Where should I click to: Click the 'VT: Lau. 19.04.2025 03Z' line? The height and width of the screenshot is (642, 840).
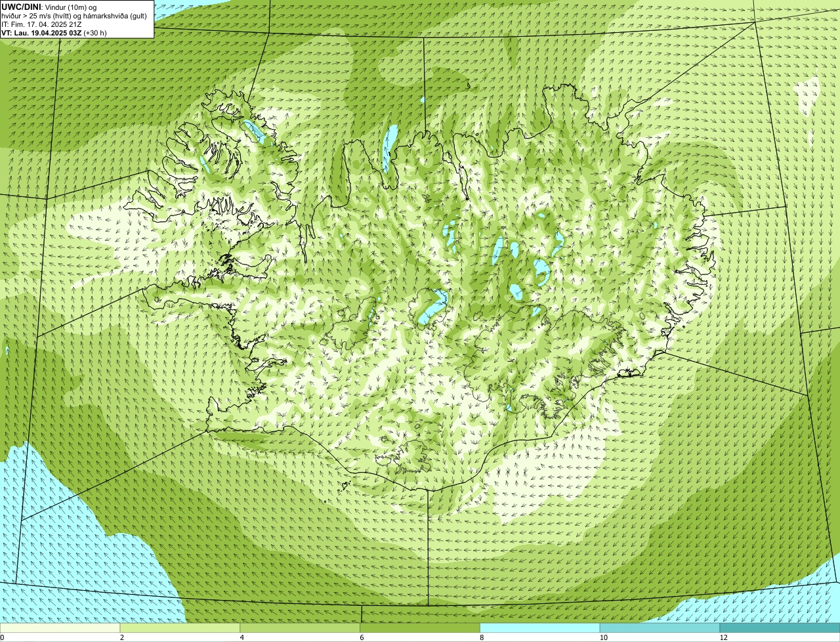coord(41,33)
